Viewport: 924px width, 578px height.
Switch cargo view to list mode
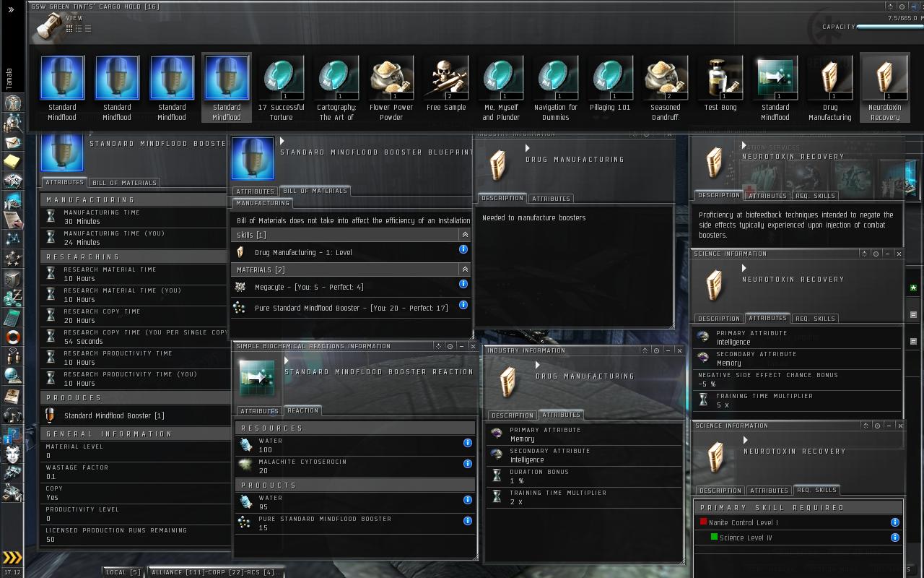click(88, 29)
